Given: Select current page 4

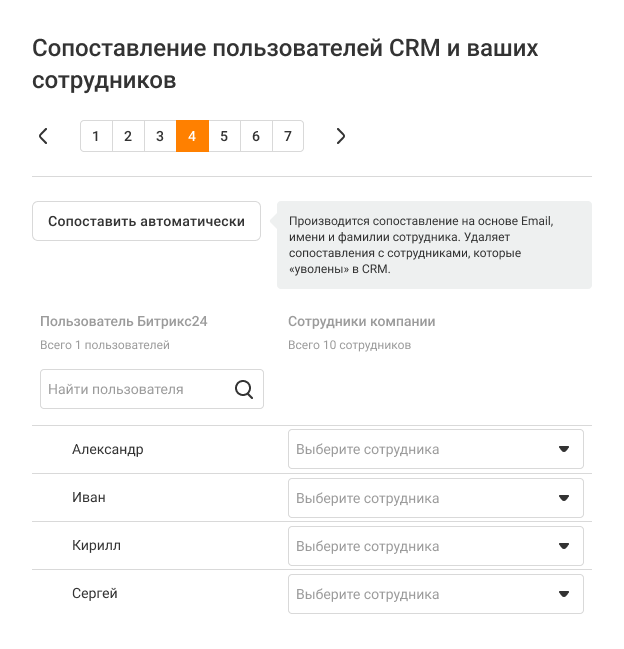Looking at the screenshot, I should click(x=192, y=136).
